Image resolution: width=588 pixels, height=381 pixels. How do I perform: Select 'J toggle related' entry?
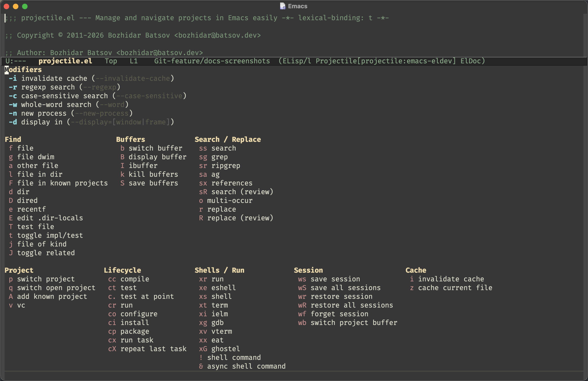pyautogui.click(x=42, y=253)
